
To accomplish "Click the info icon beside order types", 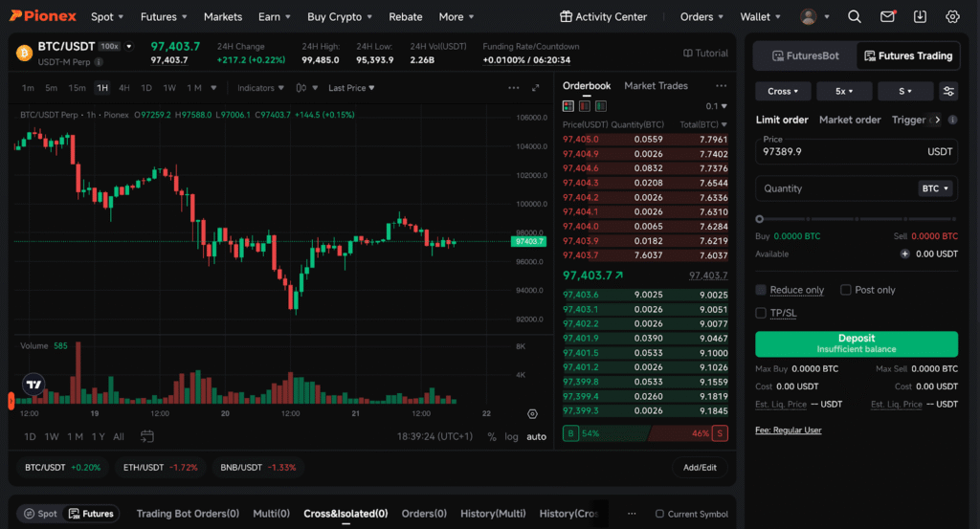I will pos(952,120).
